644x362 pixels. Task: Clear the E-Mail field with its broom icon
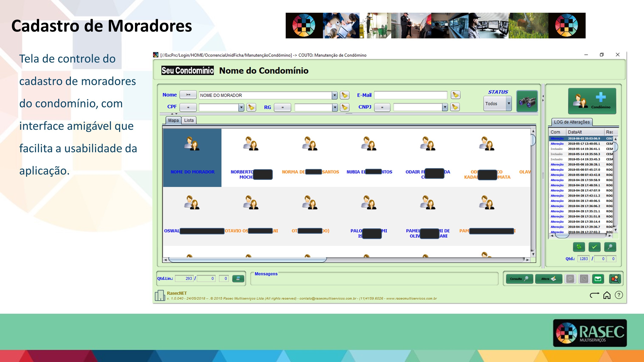point(455,95)
